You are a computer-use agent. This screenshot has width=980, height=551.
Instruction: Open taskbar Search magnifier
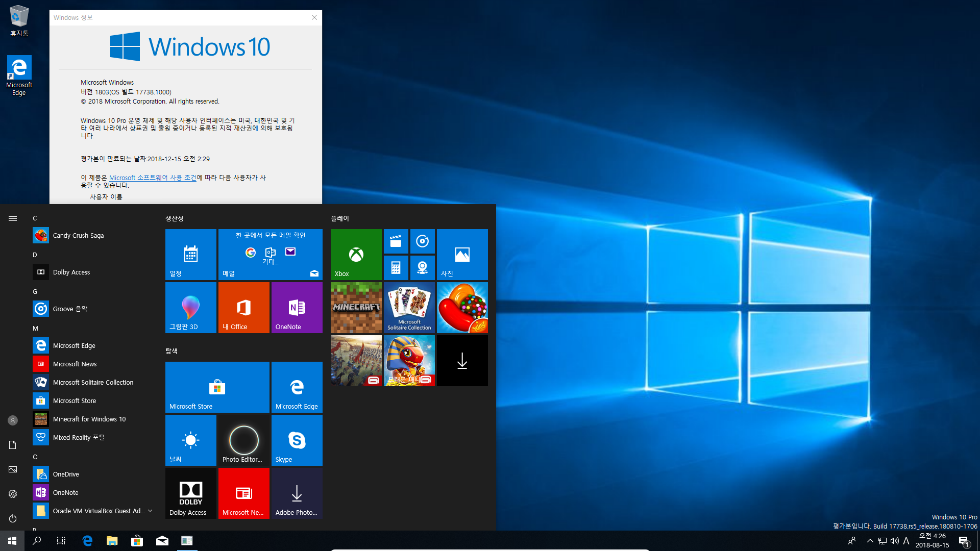pyautogui.click(x=37, y=541)
